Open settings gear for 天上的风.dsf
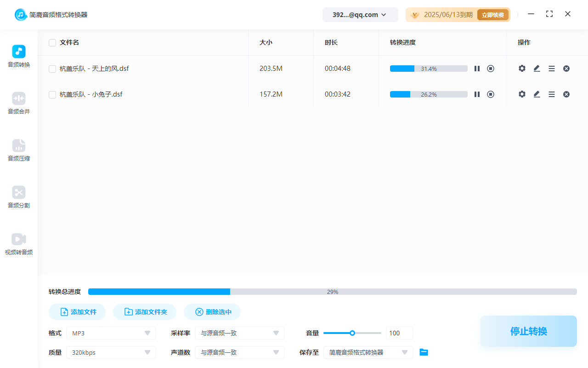588x368 pixels. coord(522,69)
